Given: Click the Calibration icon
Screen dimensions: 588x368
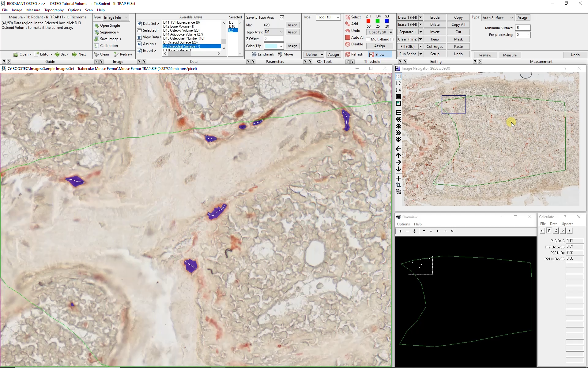Looking at the screenshot, I should click(x=96, y=46).
